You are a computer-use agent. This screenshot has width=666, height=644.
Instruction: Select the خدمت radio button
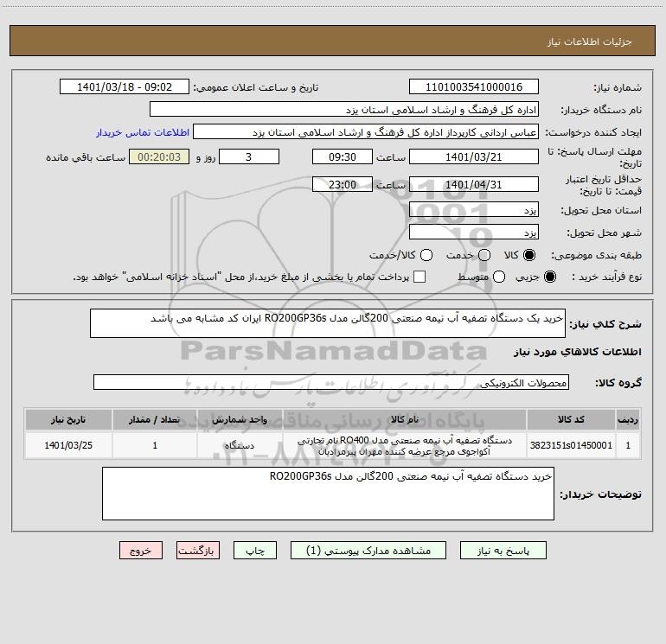point(484,255)
